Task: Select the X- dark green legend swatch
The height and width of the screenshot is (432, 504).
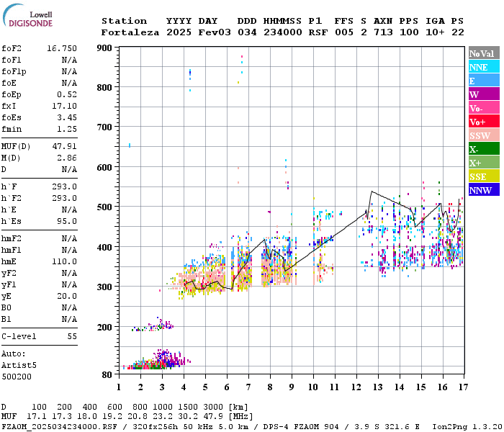Action: point(484,149)
